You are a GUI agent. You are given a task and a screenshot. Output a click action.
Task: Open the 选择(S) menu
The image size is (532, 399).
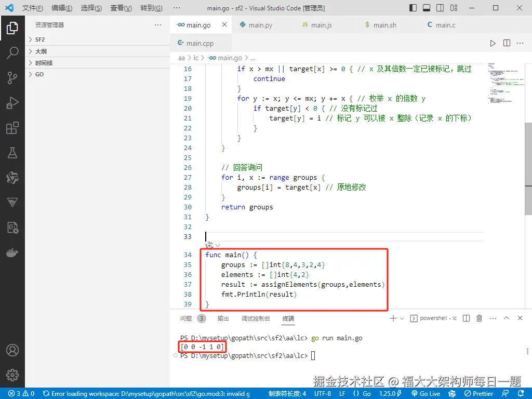point(91,8)
